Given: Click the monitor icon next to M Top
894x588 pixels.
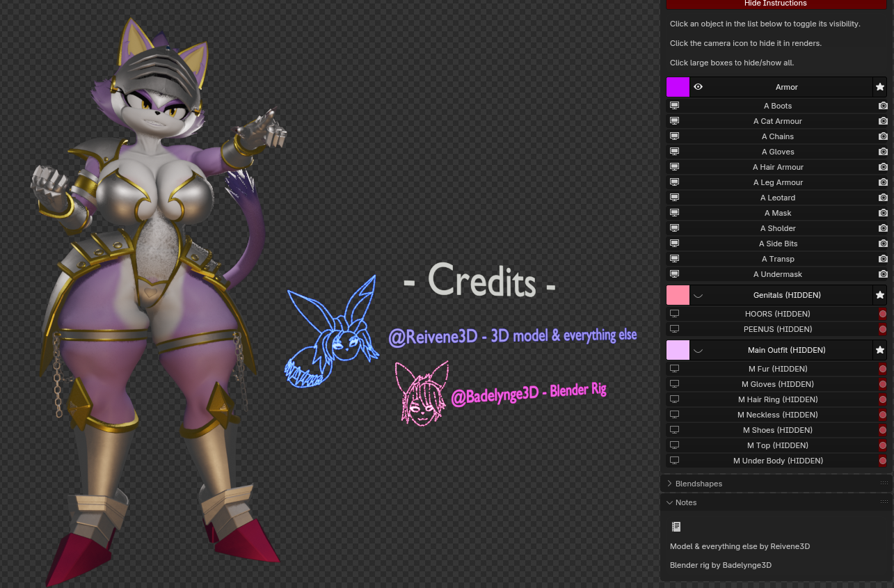Looking at the screenshot, I should pos(674,445).
